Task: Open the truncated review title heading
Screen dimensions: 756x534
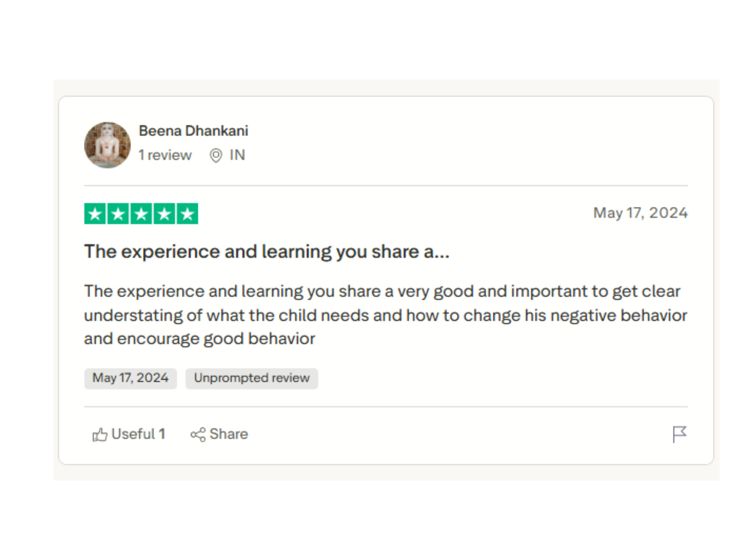Action: pos(267,252)
